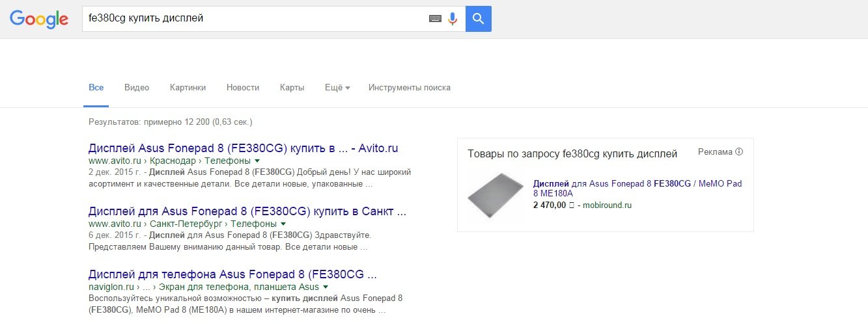This screenshot has width=868, height=329.
Task: Open Avito result Дисплей Asus Fonepad 8 Краснодар
Action: 243,148
